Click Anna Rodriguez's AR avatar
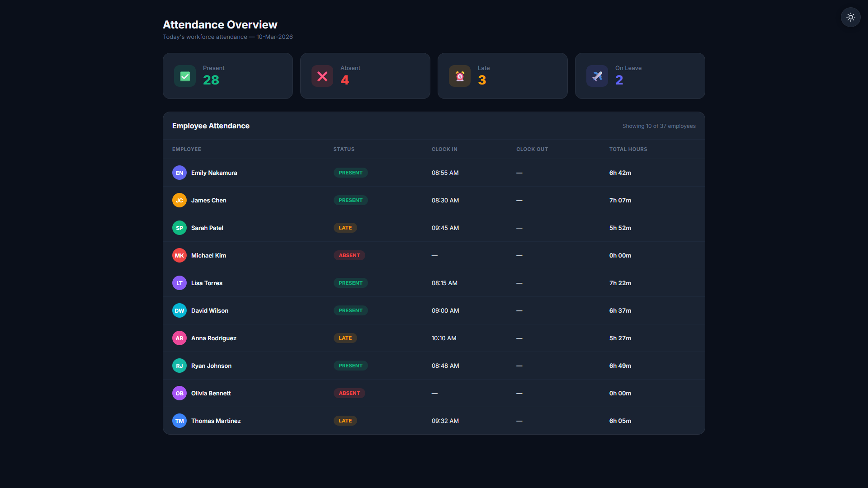This screenshot has height=488, width=868. coord(179,338)
